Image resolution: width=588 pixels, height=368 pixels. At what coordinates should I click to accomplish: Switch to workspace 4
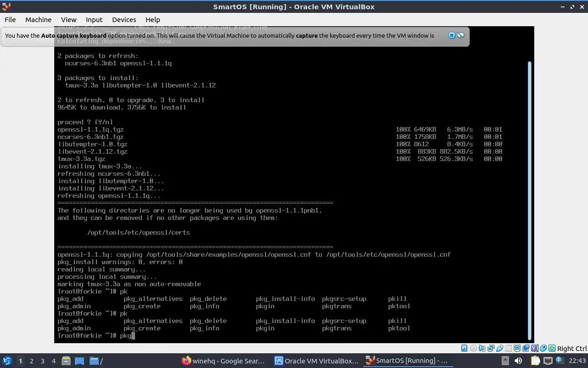pyautogui.click(x=53, y=361)
